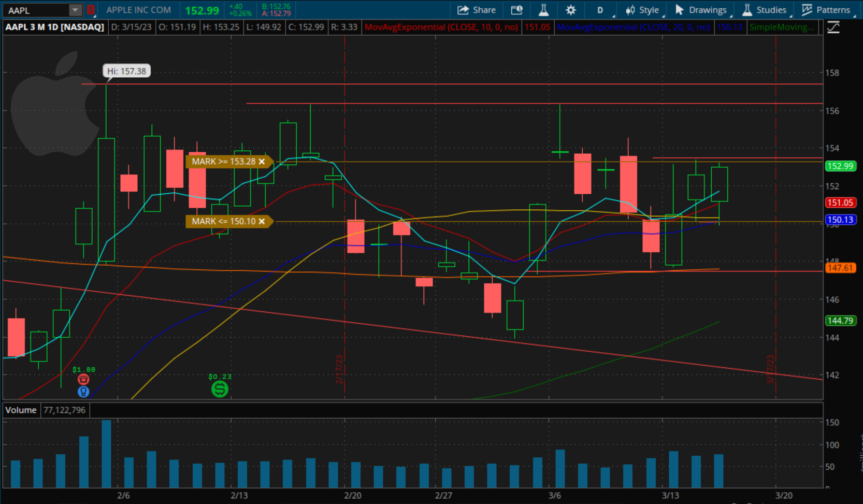Click the R: 3.33 range value

pyautogui.click(x=344, y=27)
